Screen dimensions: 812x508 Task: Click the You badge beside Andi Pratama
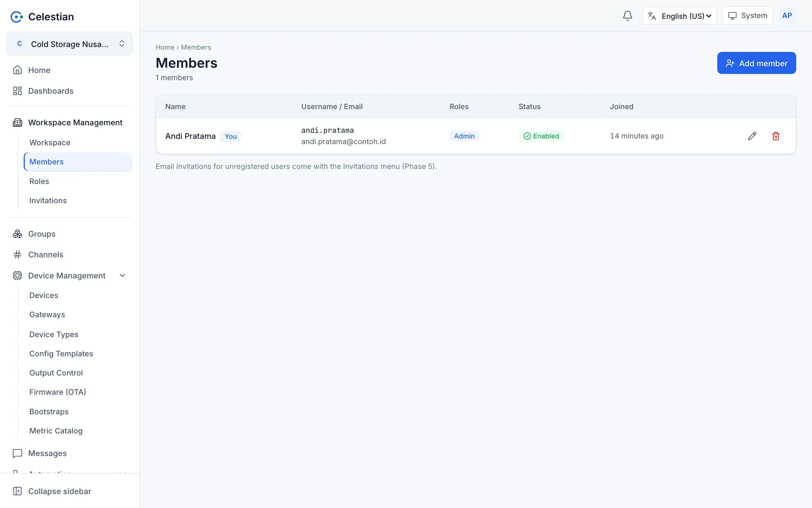(x=230, y=136)
